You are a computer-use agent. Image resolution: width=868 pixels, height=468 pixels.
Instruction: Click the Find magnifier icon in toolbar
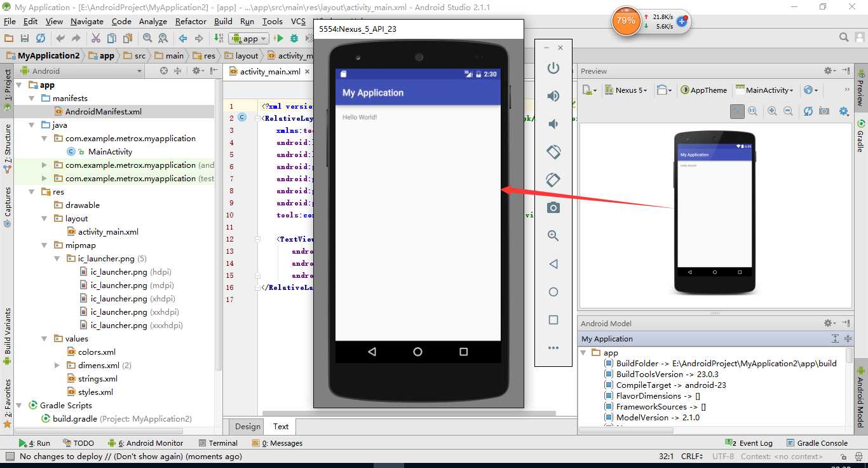click(x=147, y=38)
